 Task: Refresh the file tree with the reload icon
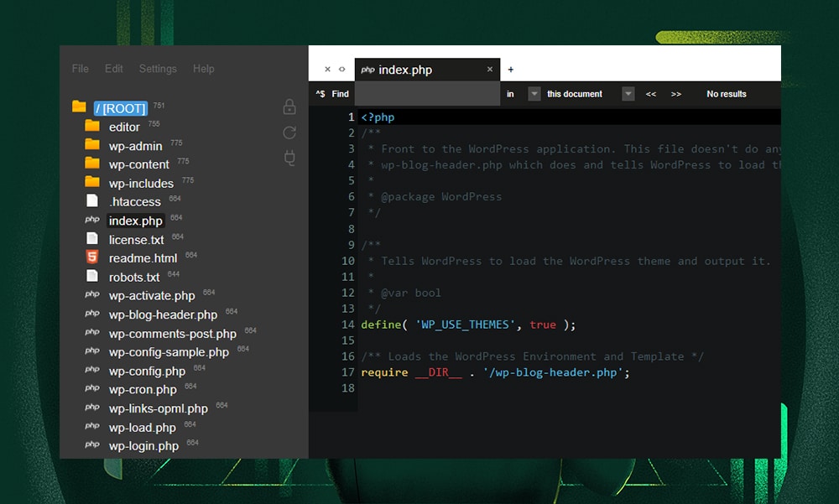[x=289, y=132]
